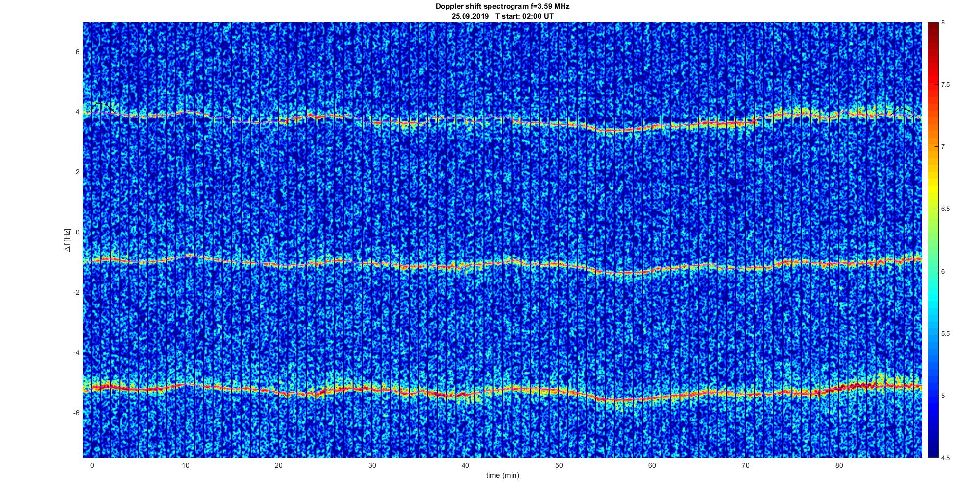Viewport: 980px width, 491px height.
Task: Click the title 'Doppler shift spectrogram f=3.59 MHz'
Action: [x=502, y=6]
